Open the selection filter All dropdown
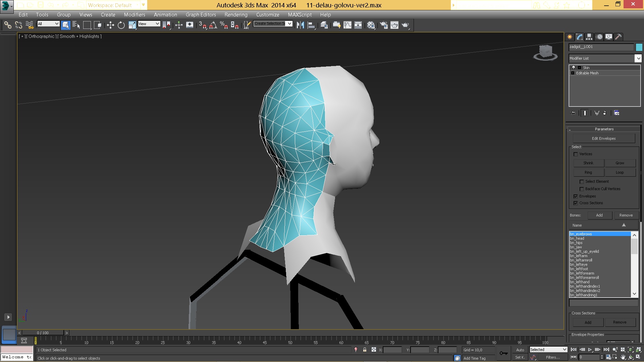This screenshot has height=362, width=644. coord(48,24)
